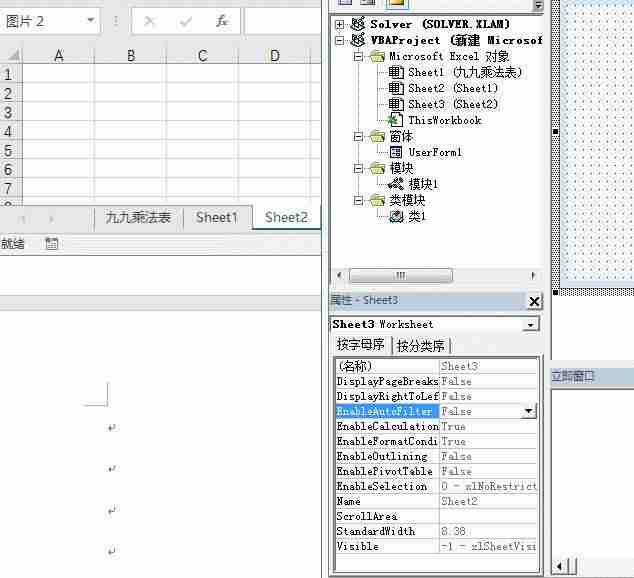Select the Sheet2 (Sheet1) worksheet icon
The image size is (634, 578).
396,88
